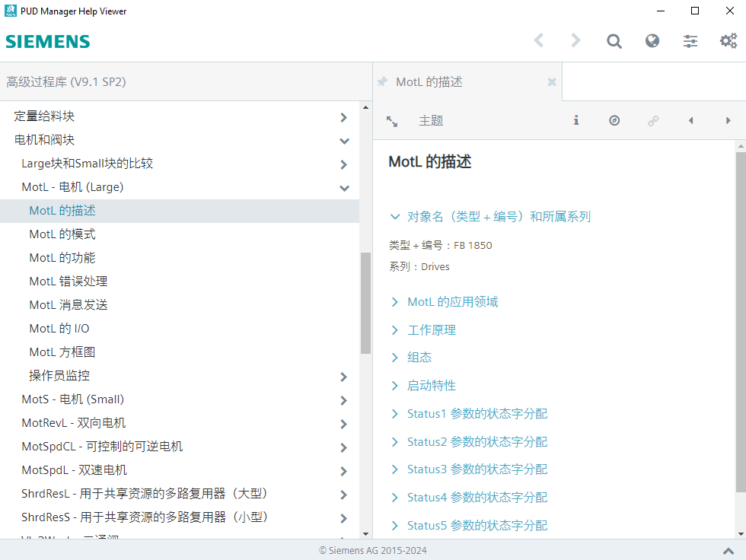
Task: Select MotRevL - 双向电机 tree item
Action: coord(74,422)
